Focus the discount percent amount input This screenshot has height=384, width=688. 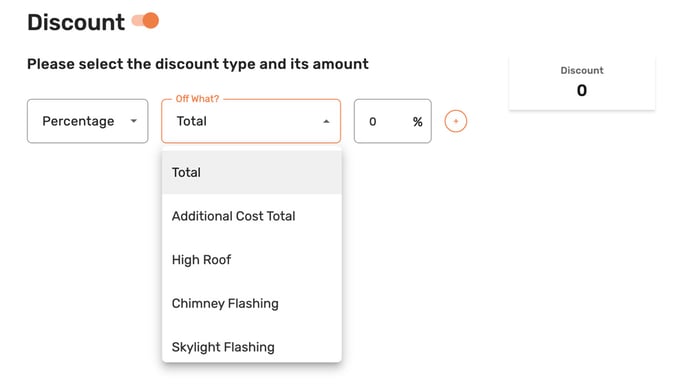(x=386, y=121)
